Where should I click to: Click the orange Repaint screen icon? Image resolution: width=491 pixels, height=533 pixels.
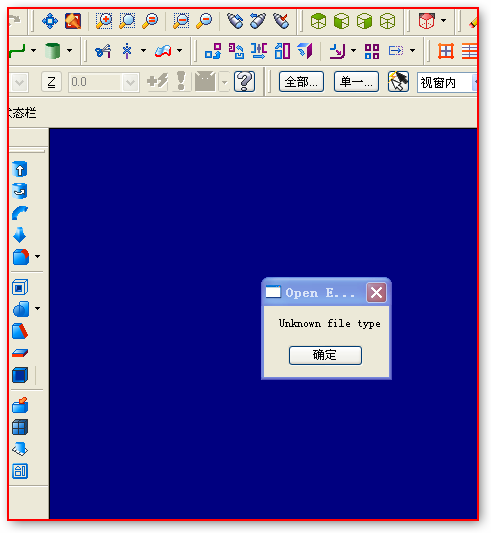click(x=73, y=21)
